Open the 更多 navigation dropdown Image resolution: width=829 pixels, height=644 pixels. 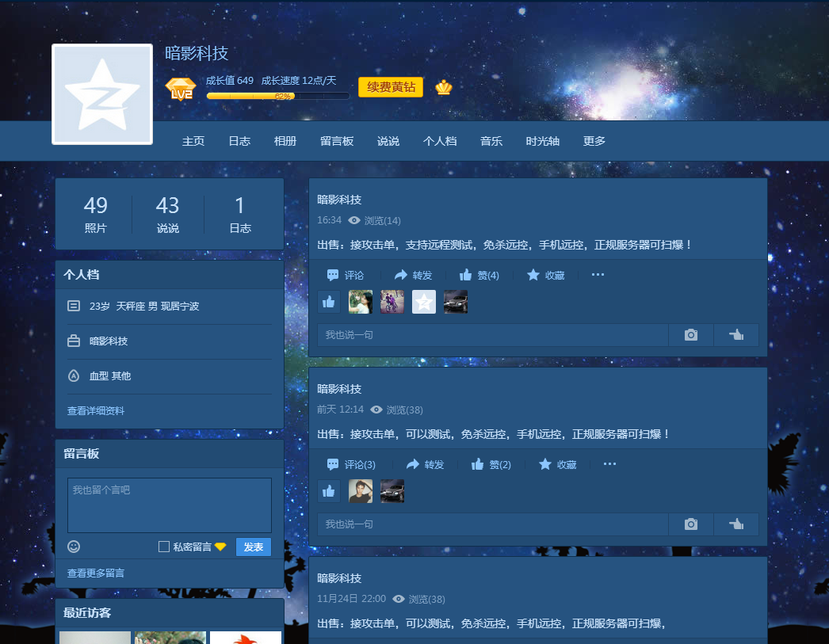[x=594, y=140]
